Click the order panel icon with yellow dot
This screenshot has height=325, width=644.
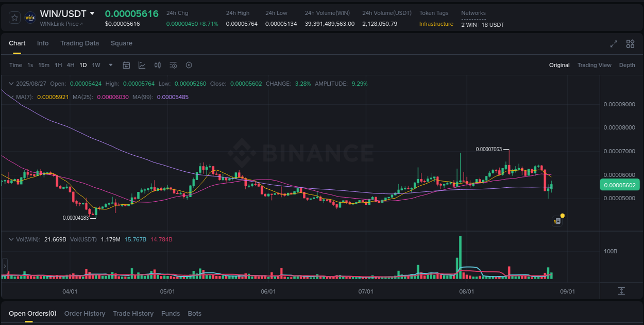557,221
